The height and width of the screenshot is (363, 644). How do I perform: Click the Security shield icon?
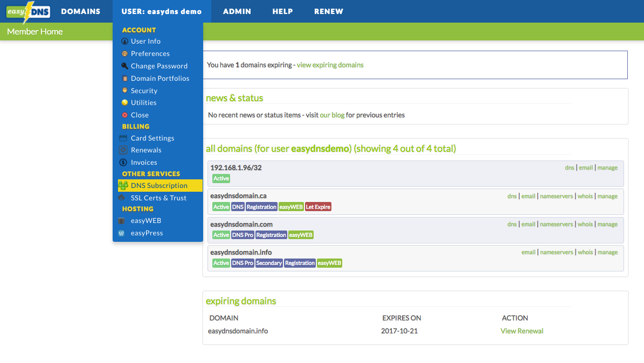[x=124, y=90]
